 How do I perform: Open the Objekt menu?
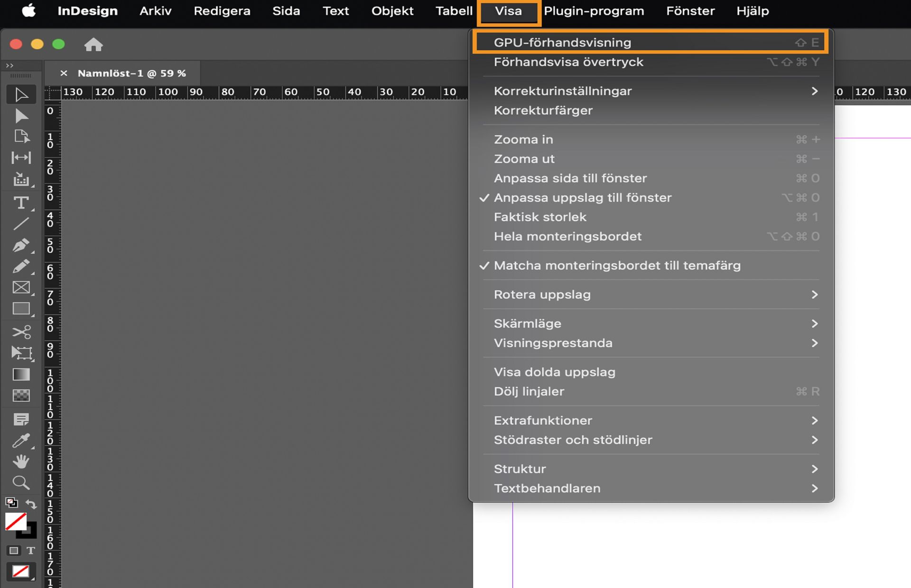(x=392, y=11)
